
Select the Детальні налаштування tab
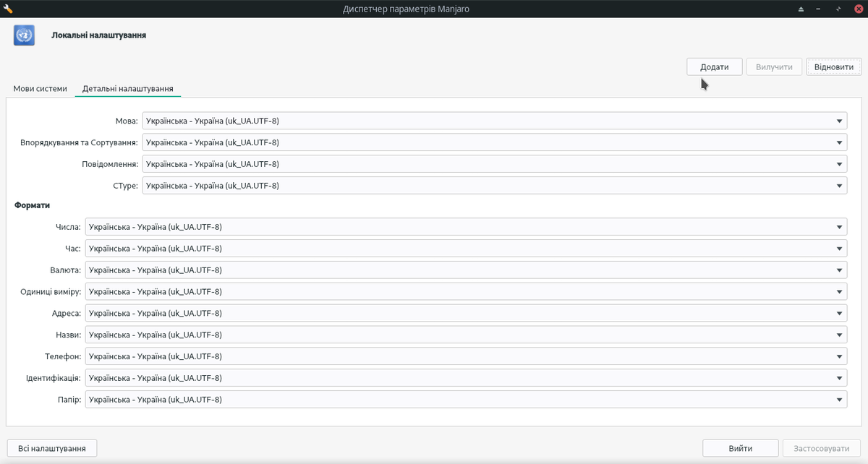coord(127,89)
